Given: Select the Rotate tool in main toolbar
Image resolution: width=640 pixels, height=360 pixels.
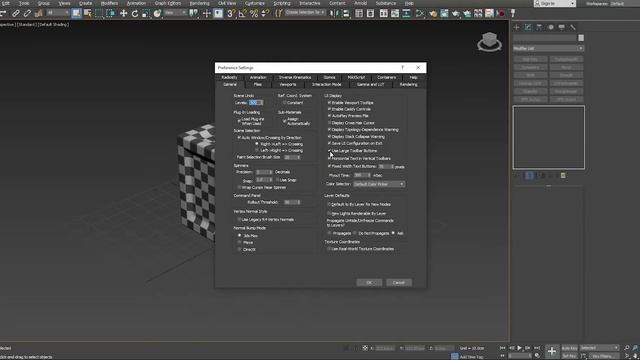Looking at the screenshot, I should pos(135,13).
